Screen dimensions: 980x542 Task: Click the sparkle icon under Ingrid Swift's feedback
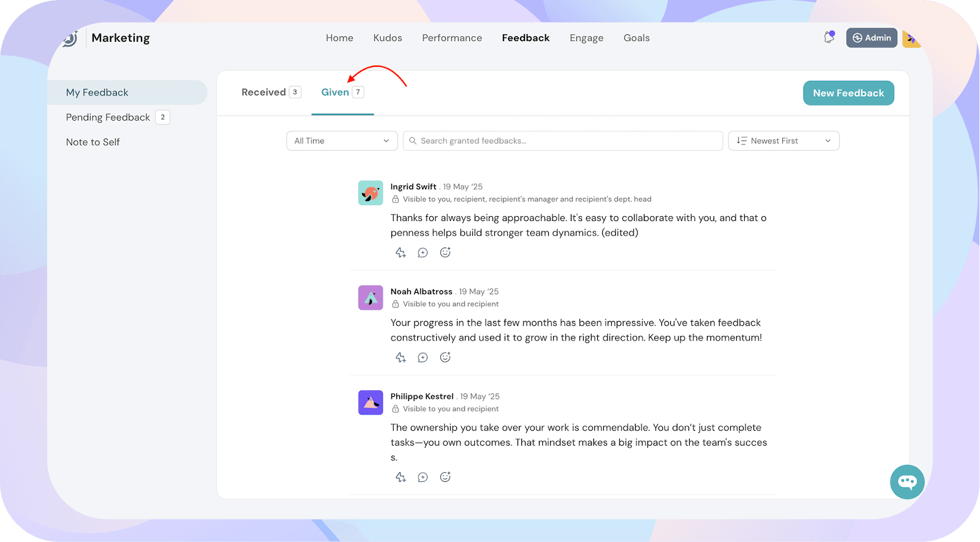pos(401,252)
